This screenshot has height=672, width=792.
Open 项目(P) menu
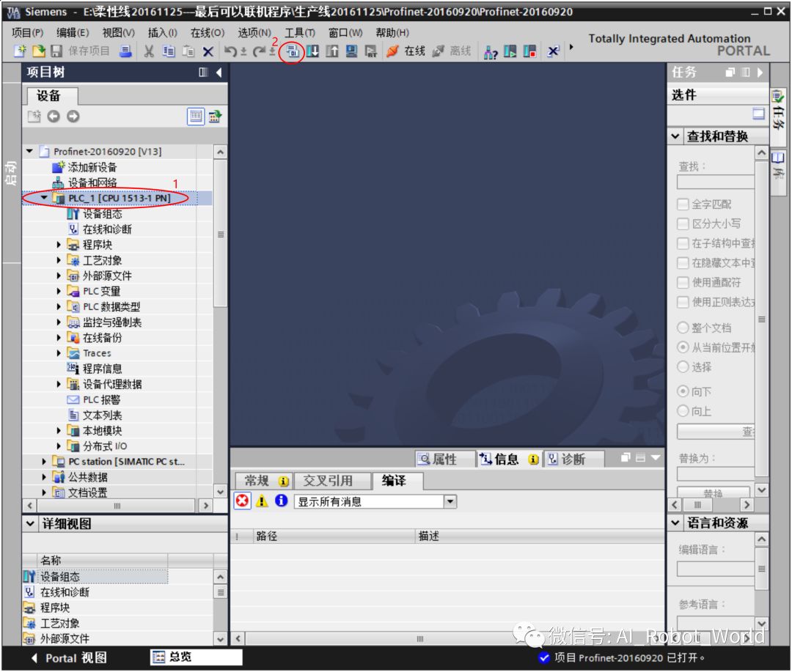(x=27, y=33)
